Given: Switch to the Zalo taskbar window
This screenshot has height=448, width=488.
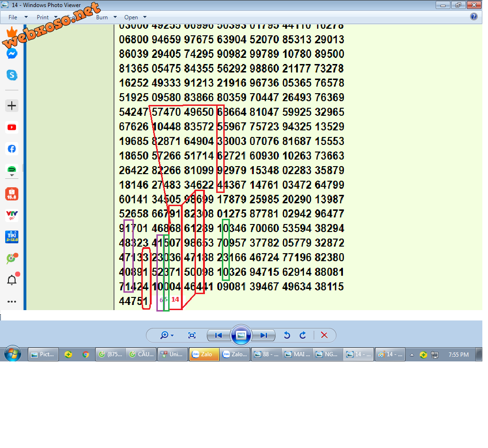Looking at the screenshot, I should click(x=204, y=354).
